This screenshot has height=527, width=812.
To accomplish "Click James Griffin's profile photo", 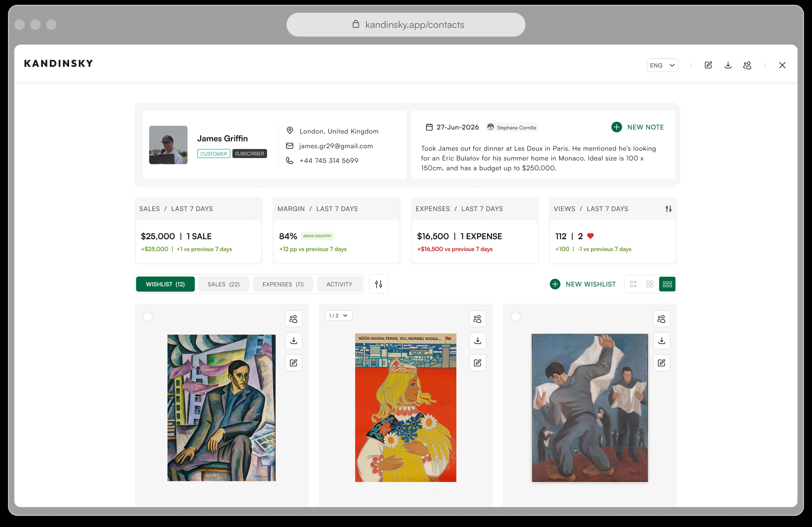I will pyautogui.click(x=168, y=145).
